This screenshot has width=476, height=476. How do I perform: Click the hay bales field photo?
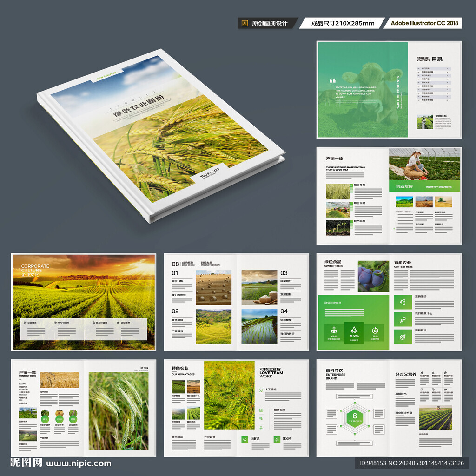tap(213, 287)
